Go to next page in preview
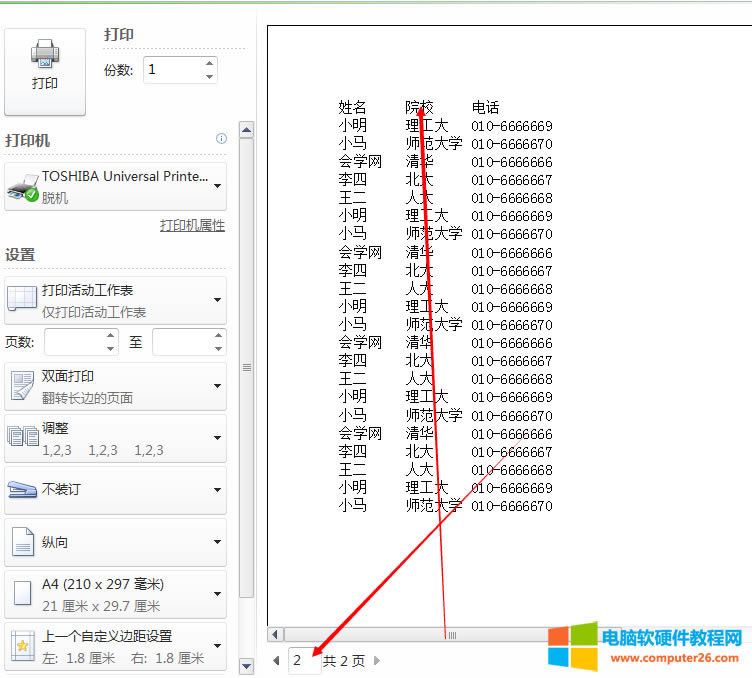Image resolution: width=752 pixels, height=678 pixels. (377, 661)
